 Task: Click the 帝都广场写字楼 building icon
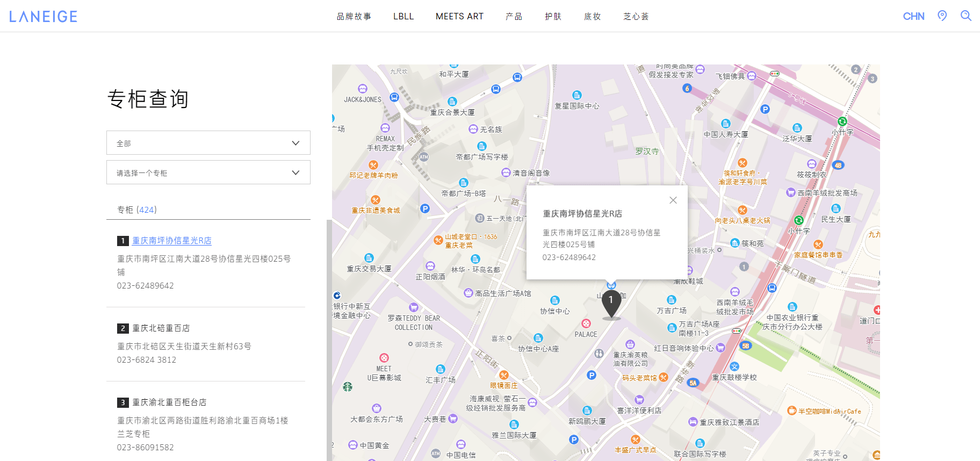[482, 146]
